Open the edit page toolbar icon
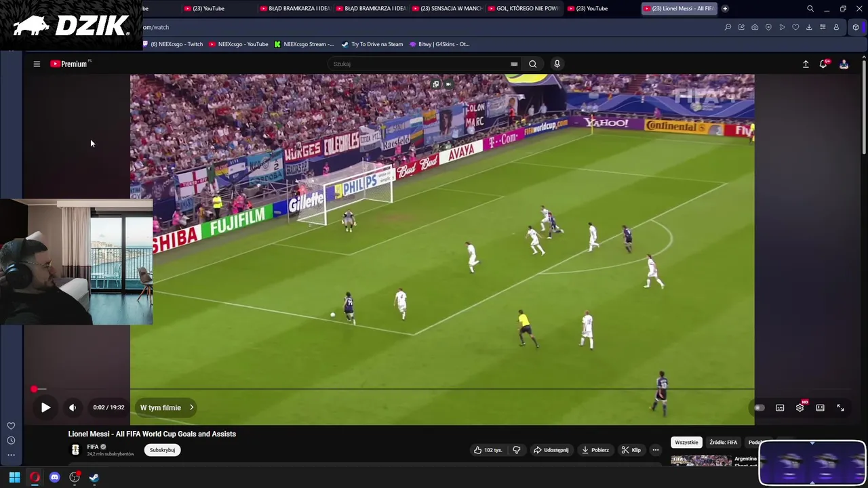Image resolution: width=868 pixels, height=488 pixels. pyautogui.click(x=741, y=27)
